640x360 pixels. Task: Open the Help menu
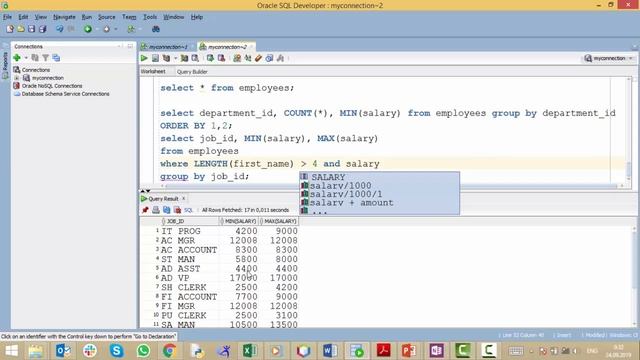(x=197, y=17)
